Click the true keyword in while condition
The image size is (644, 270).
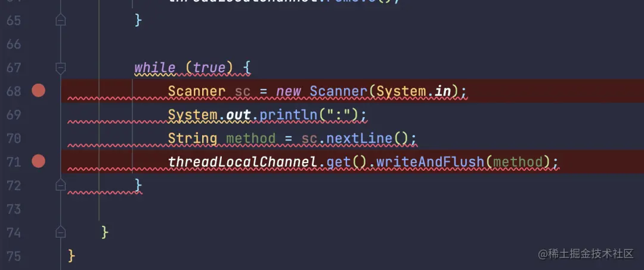click(x=209, y=67)
